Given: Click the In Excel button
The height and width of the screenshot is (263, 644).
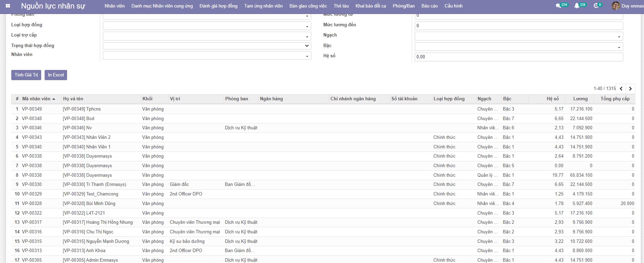Looking at the screenshot, I should click(56, 75).
